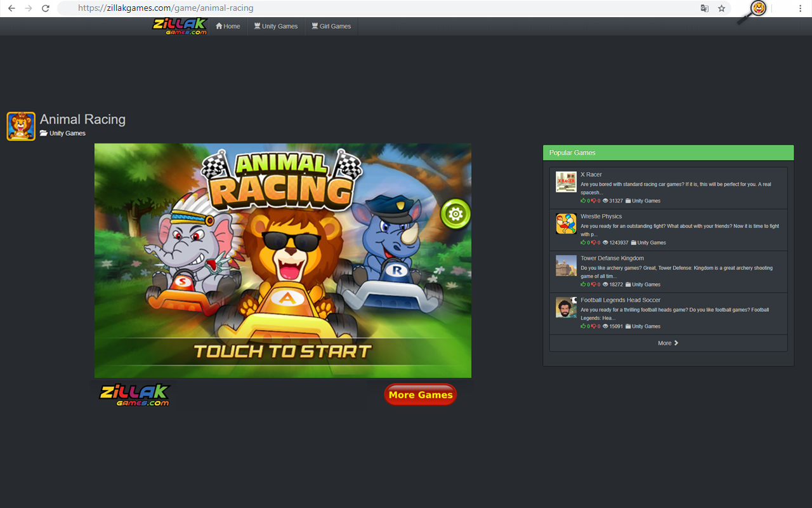812x508 pixels.
Task: Open the browser three-dot menu
Action: coord(800,8)
